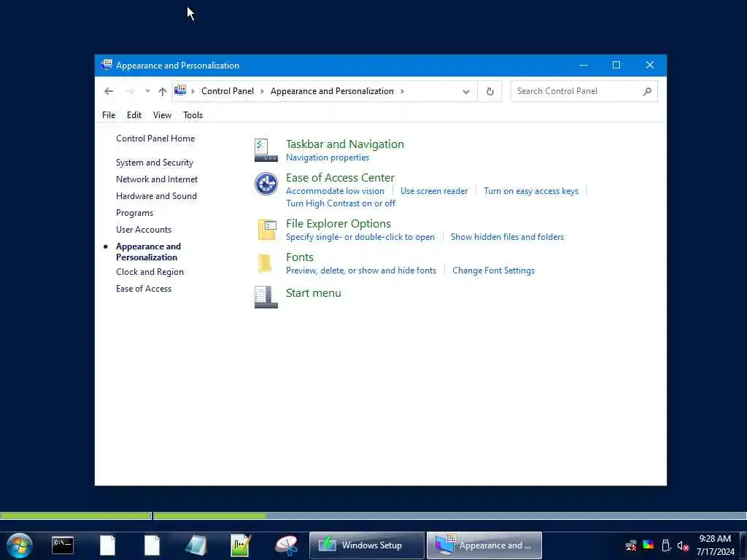747x560 pixels.
Task: Select User Accounts category
Action: 144,230
